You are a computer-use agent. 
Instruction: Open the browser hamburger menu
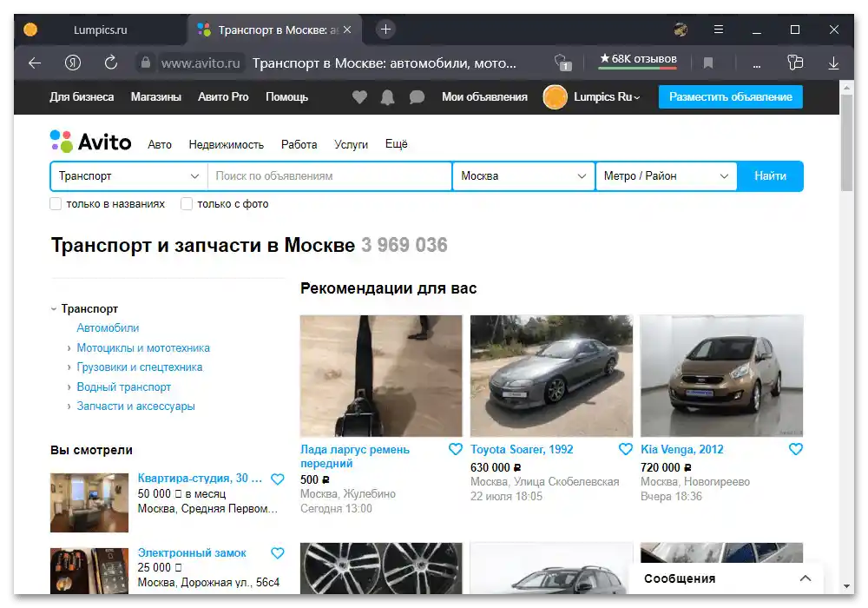click(x=719, y=30)
